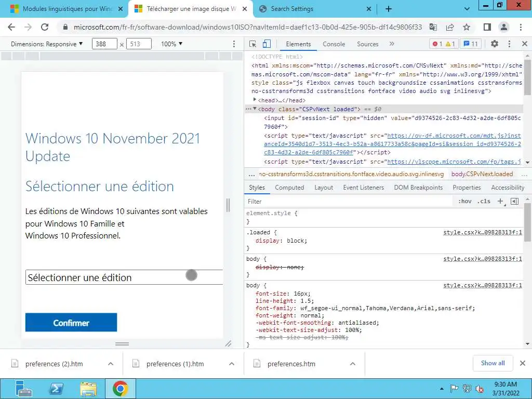The height and width of the screenshot is (399, 532).
Task: Click the muted volume tray icon
Action: pos(480,389)
